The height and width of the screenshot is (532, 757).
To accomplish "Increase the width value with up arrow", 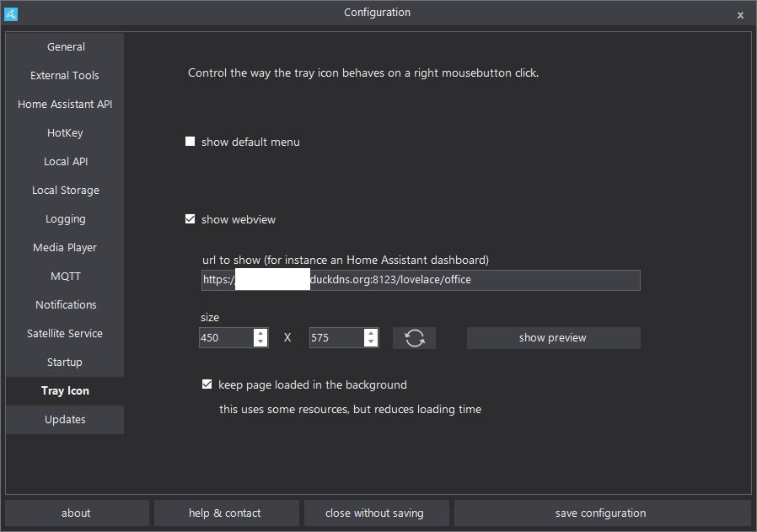I will [260, 333].
